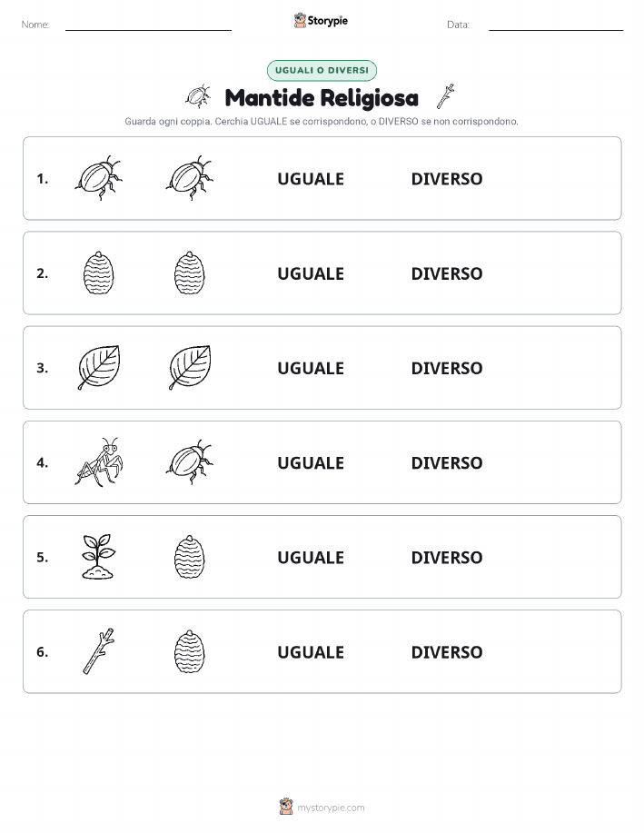Viewport: 644px width, 833px height.
Task: Click the first beetle icon in row 1
Action: [x=99, y=178]
